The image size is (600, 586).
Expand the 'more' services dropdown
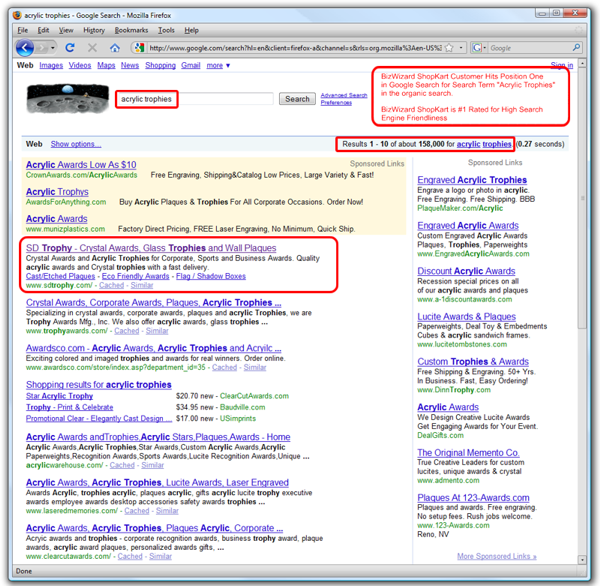[218, 65]
